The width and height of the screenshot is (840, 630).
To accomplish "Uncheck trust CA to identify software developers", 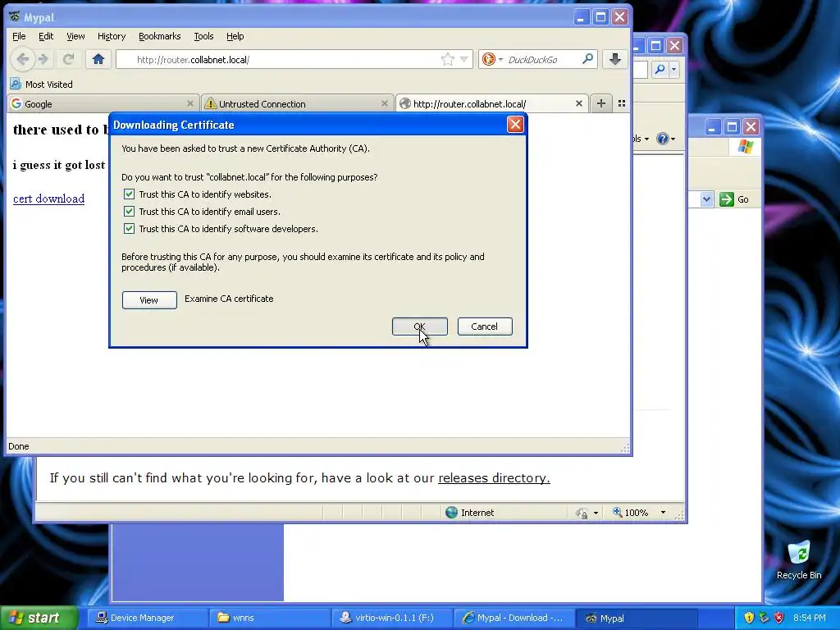I will [129, 228].
